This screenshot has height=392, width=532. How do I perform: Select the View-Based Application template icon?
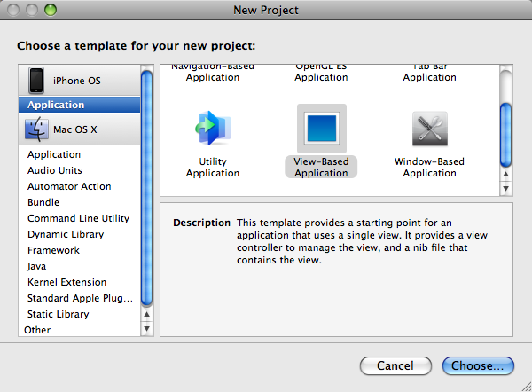coord(321,129)
